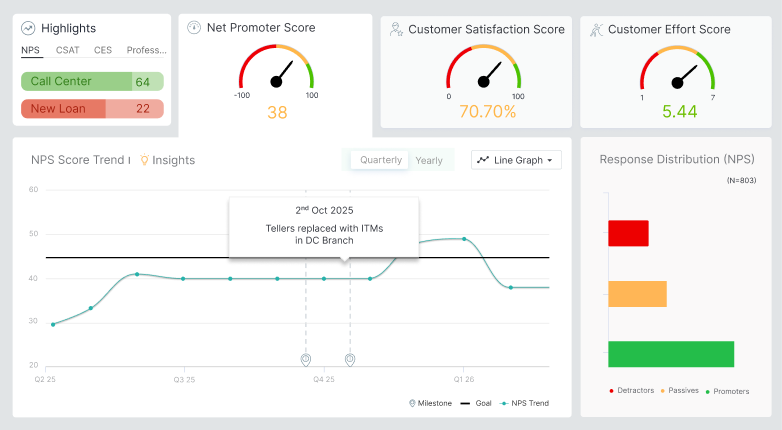782x430 pixels.
Task: Click the Insights lightbulb icon
Action: (144, 160)
